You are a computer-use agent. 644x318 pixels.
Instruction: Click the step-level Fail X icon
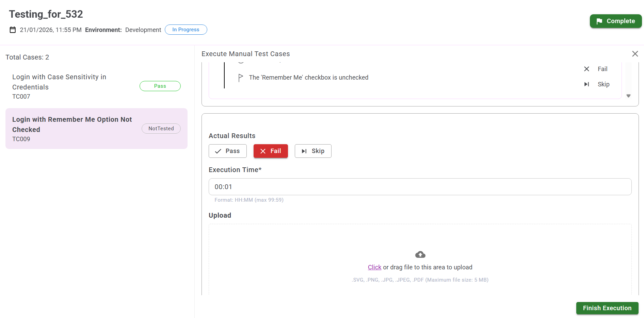tap(586, 69)
